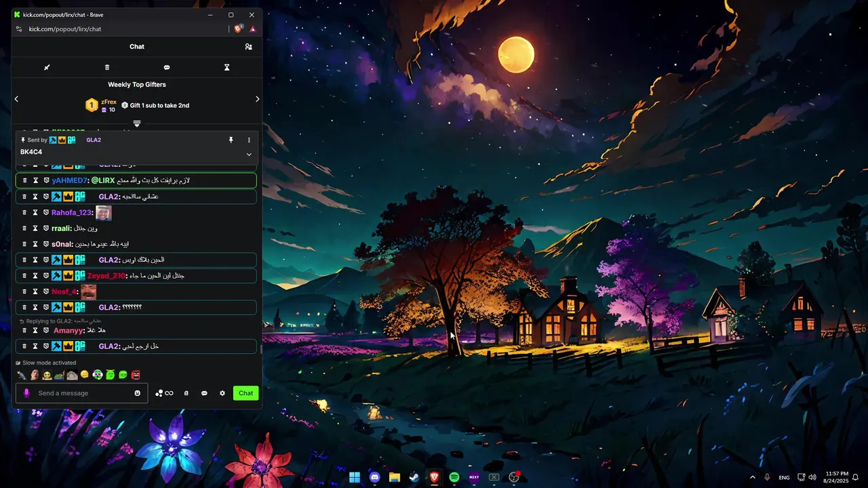This screenshot has height=488, width=868.
Task: Open yAHMED7 username profile
Action: 70,180
